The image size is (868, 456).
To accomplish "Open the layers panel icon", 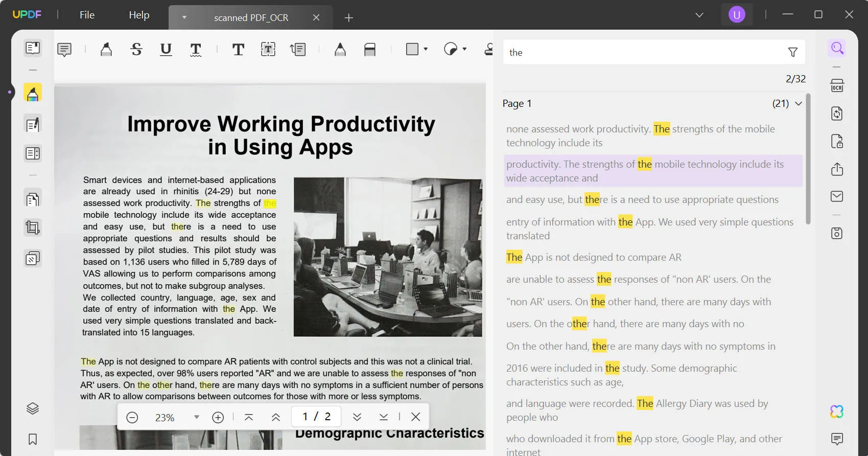I will coord(33,408).
